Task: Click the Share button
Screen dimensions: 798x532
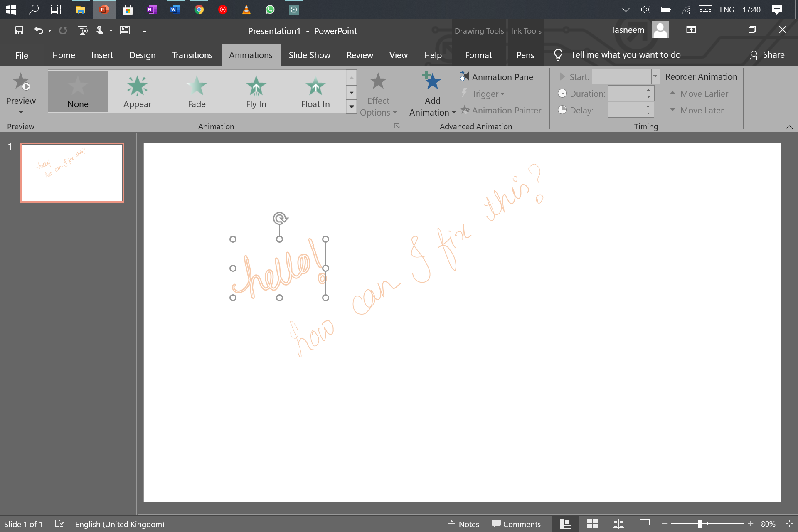Action: (767, 55)
